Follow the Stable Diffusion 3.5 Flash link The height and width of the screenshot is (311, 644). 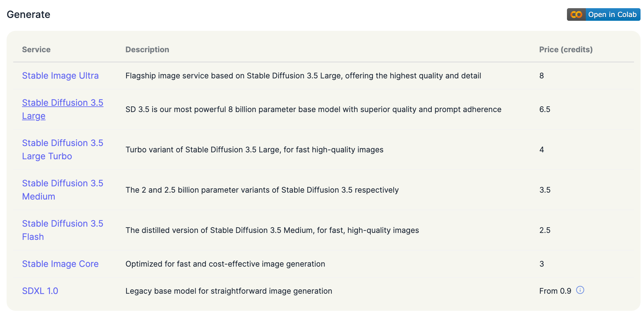point(63,230)
